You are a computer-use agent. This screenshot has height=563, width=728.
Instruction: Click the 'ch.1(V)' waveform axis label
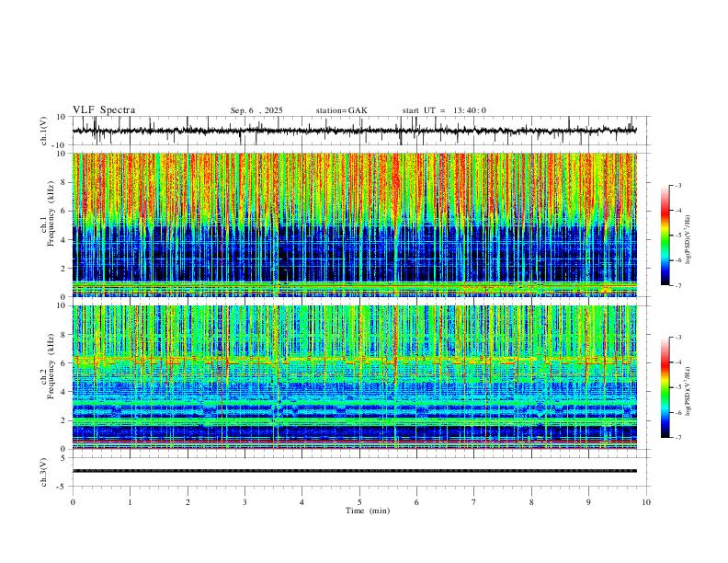click(44, 131)
